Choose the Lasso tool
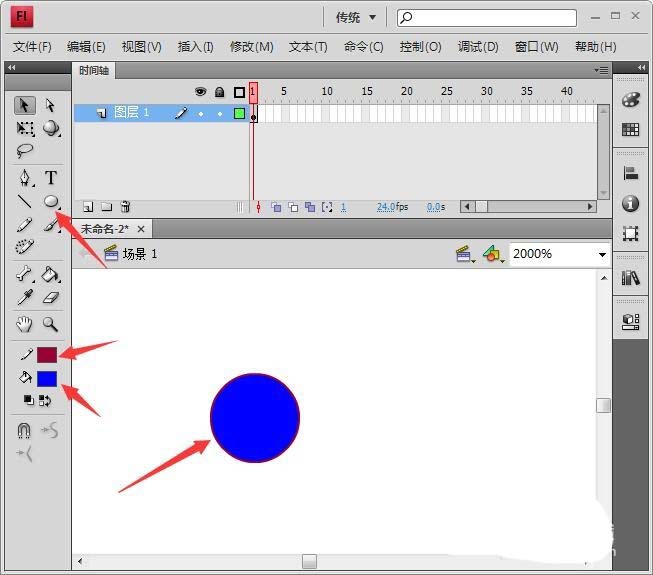653x575 pixels. coord(25,150)
